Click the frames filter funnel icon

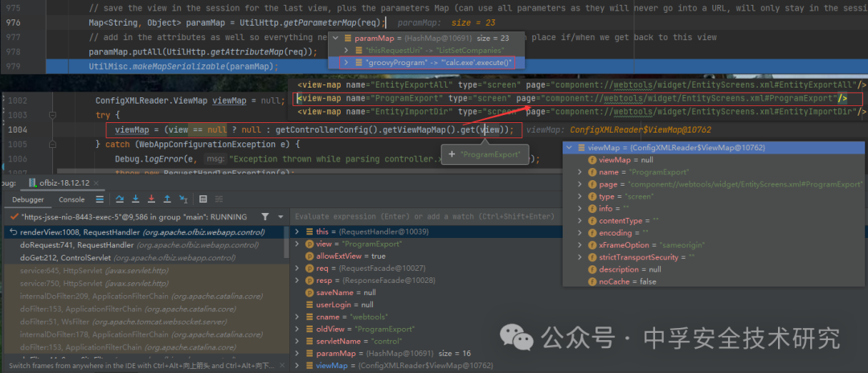(x=265, y=216)
